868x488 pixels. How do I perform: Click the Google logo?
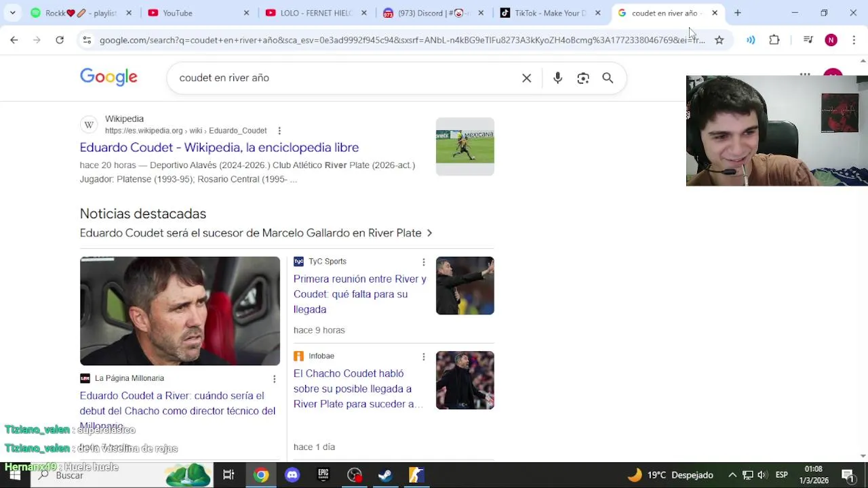pos(108,77)
